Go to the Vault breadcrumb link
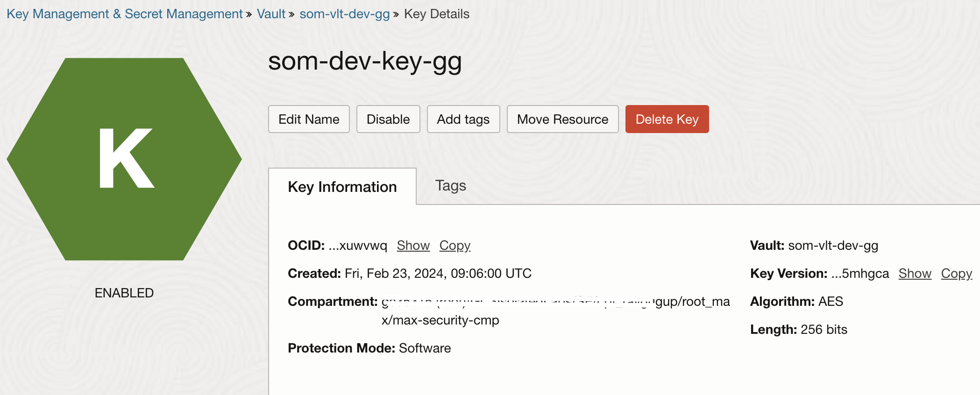980x395 pixels. (271, 14)
